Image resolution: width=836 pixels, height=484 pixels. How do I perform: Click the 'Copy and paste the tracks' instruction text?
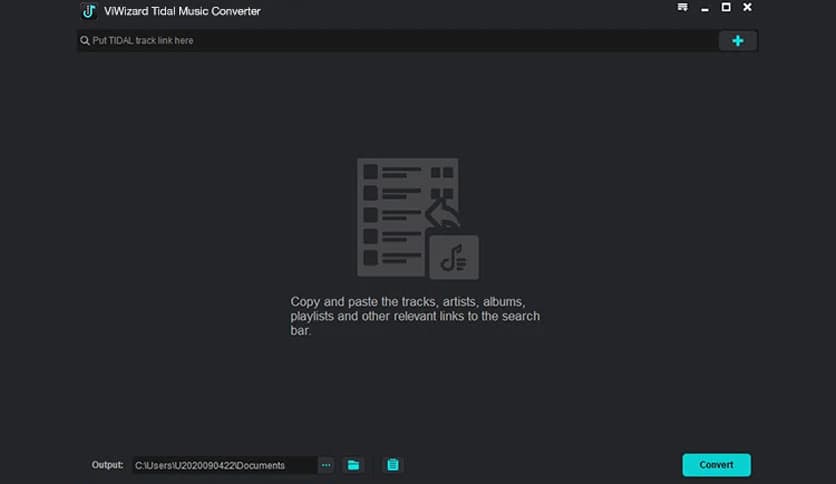point(415,316)
